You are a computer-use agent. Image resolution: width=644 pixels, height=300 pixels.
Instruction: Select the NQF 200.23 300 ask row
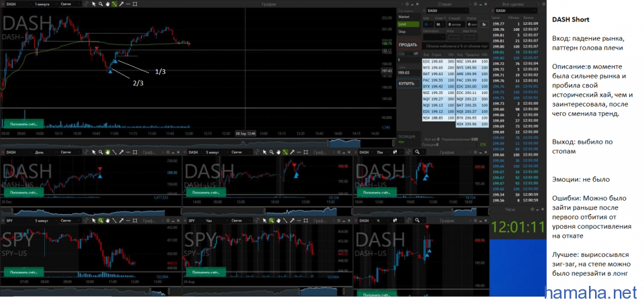(472, 99)
